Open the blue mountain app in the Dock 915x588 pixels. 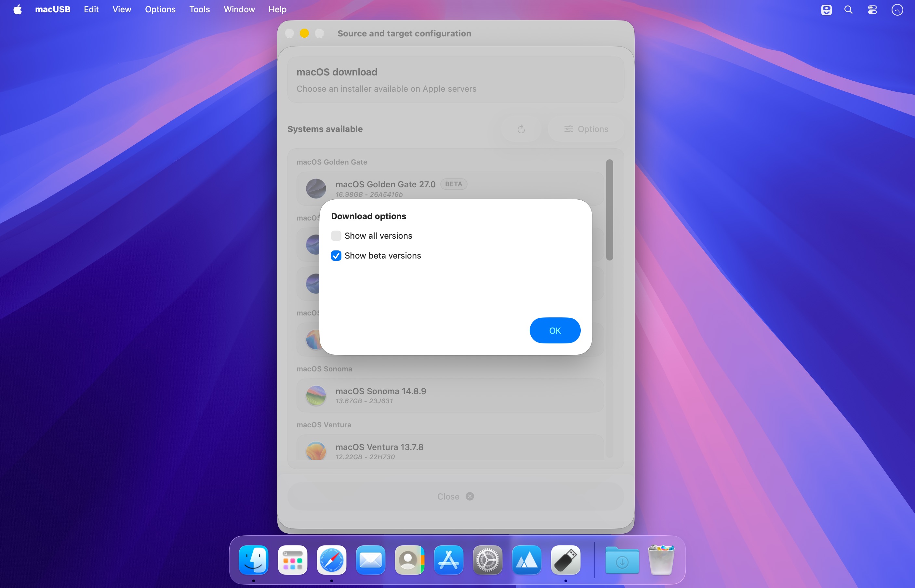(x=526, y=560)
